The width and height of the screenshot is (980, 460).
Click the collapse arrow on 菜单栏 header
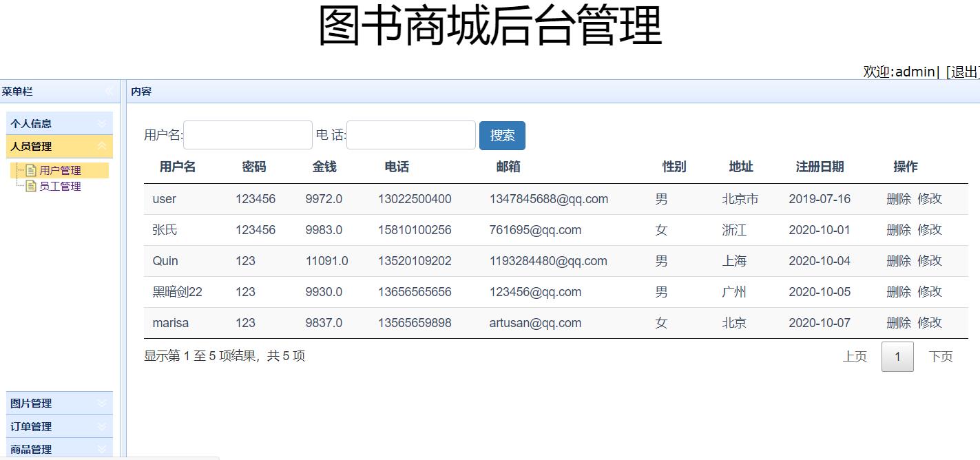click(110, 91)
